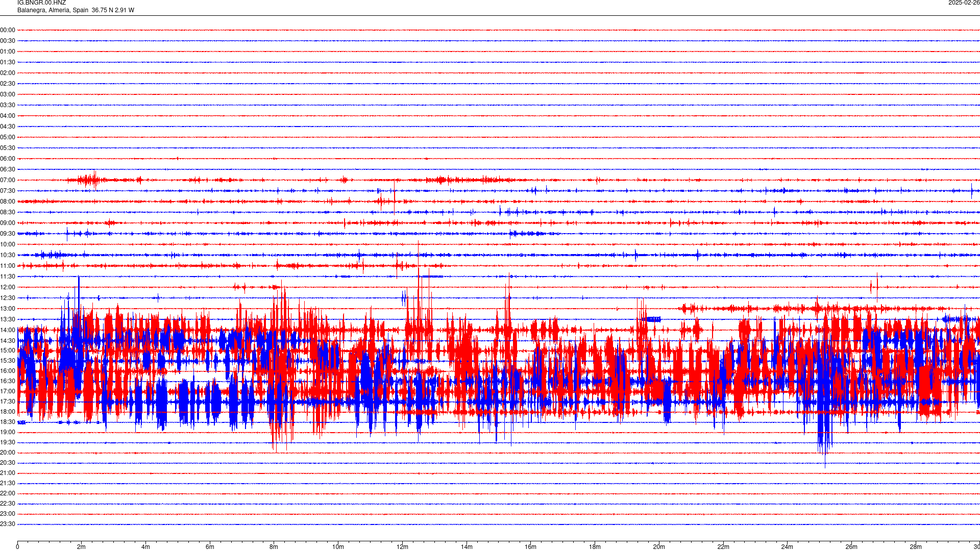The height and width of the screenshot is (551, 980).
Task: Select the 04:30 time row label
Action: [x=8, y=127]
